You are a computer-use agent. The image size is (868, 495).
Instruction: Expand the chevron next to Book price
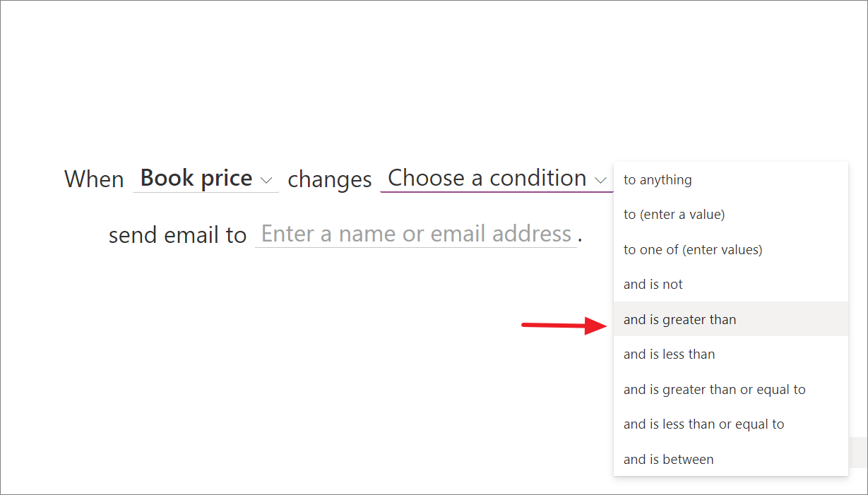(267, 181)
